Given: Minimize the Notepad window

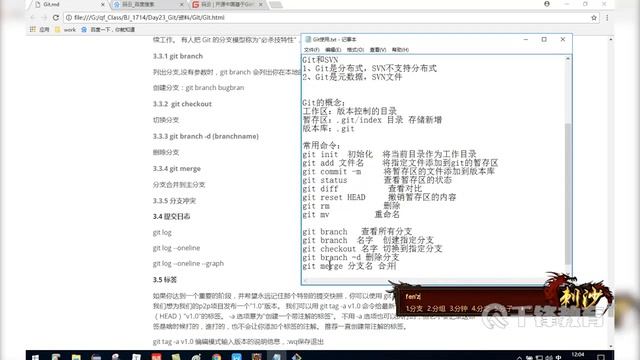Looking at the screenshot, I should 526,39.
